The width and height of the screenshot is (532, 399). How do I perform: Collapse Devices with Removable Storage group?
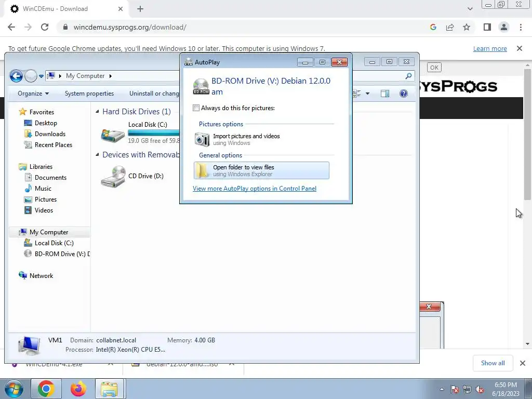click(97, 155)
